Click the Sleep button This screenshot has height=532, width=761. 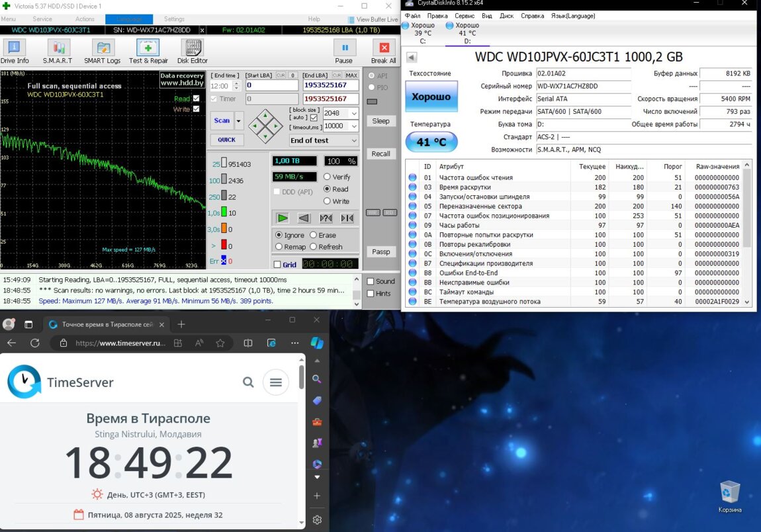pyautogui.click(x=380, y=121)
